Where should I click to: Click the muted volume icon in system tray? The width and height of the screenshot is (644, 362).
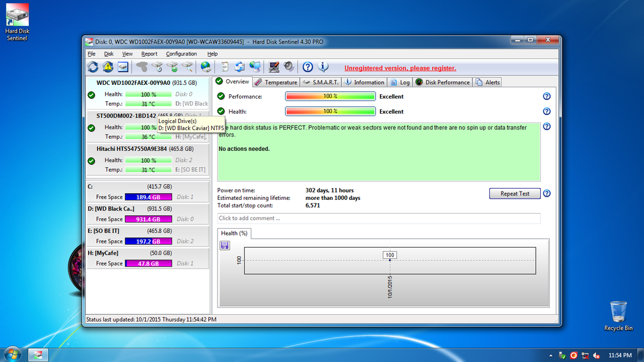(x=596, y=355)
